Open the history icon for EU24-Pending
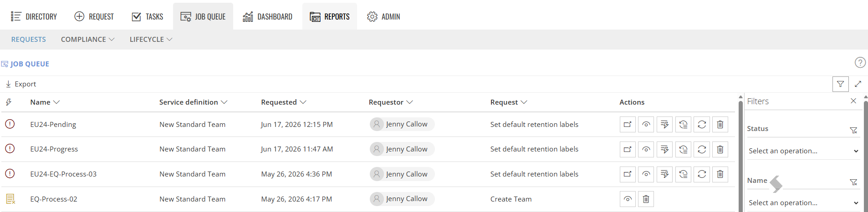The width and height of the screenshot is (868, 212). click(x=683, y=124)
